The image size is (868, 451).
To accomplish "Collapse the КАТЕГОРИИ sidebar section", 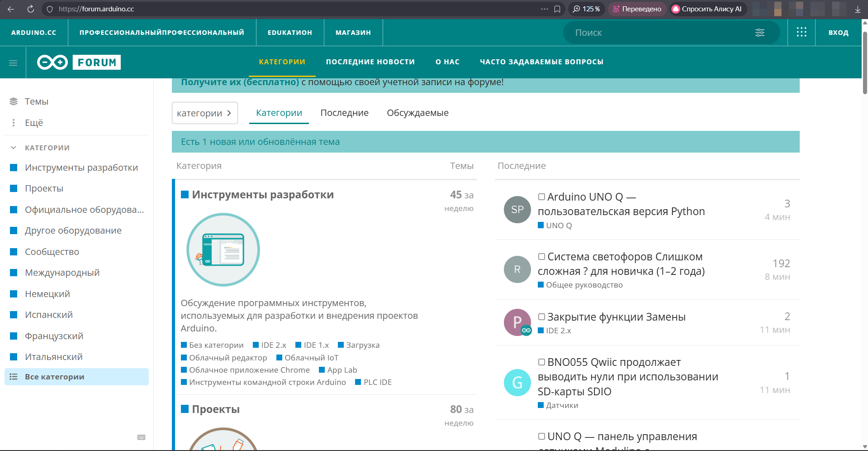I will coord(14,148).
